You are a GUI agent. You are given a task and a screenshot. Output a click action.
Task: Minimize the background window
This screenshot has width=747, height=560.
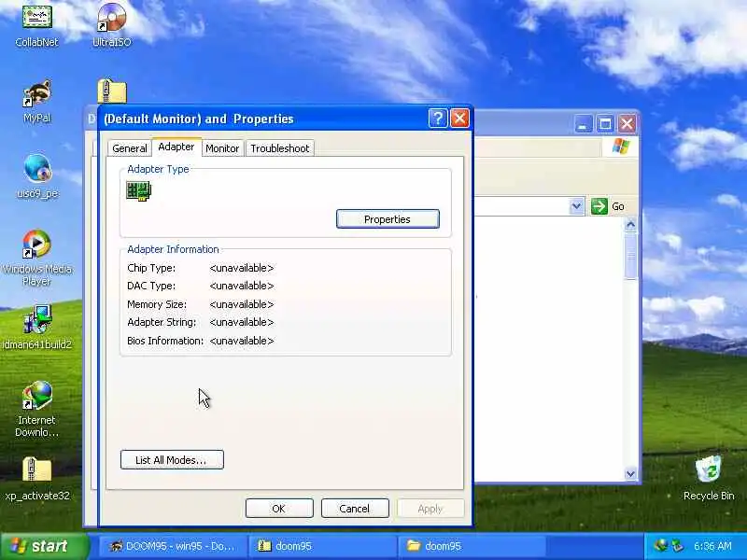point(583,124)
